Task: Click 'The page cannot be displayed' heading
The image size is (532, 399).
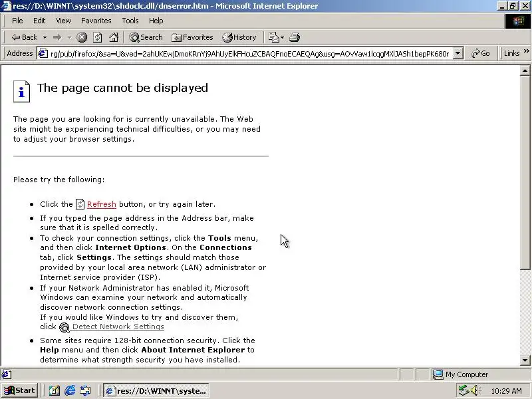Action: tap(122, 88)
